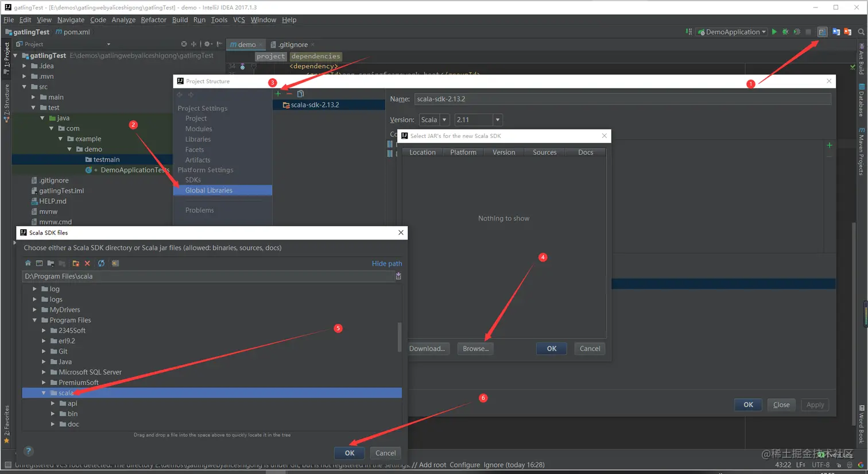Open the Scala version type dropdown
Viewport: 868px width, 474px height.
(x=434, y=120)
